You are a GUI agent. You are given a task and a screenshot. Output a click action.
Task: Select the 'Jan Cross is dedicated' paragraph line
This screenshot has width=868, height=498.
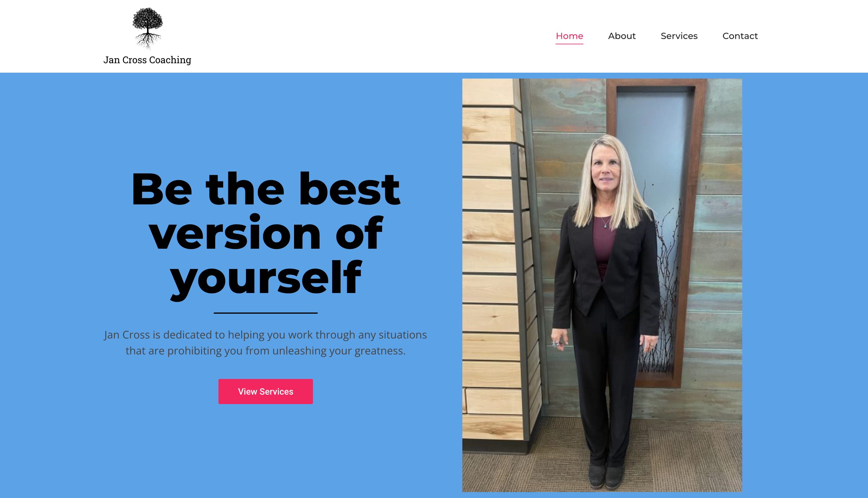pyautogui.click(x=266, y=334)
